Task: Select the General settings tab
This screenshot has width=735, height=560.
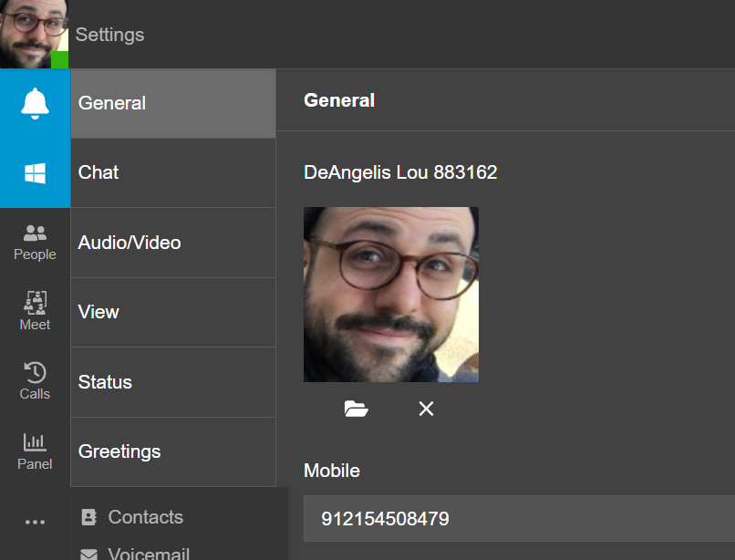Action: tap(173, 104)
